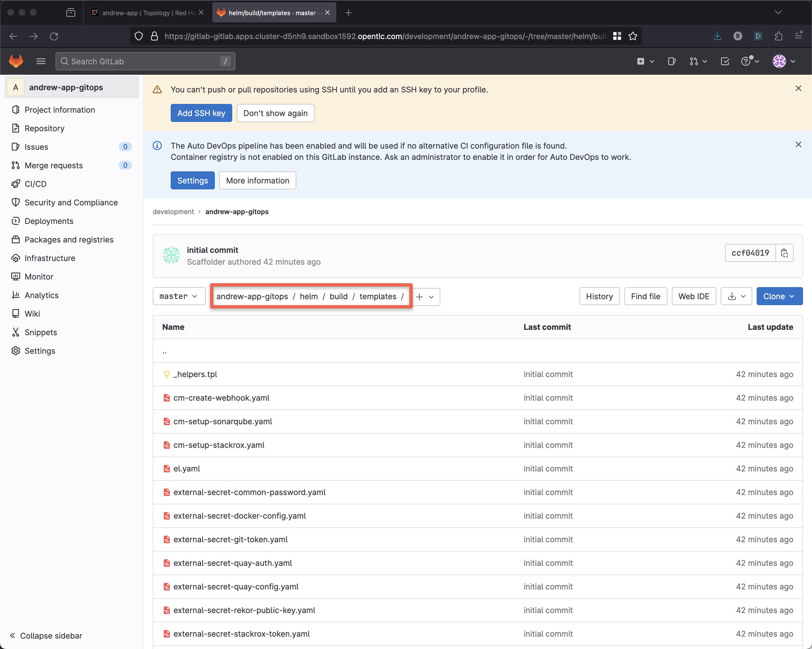Click the Add SSH key button
Image resolution: width=812 pixels, height=649 pixels.
point(201,113)
